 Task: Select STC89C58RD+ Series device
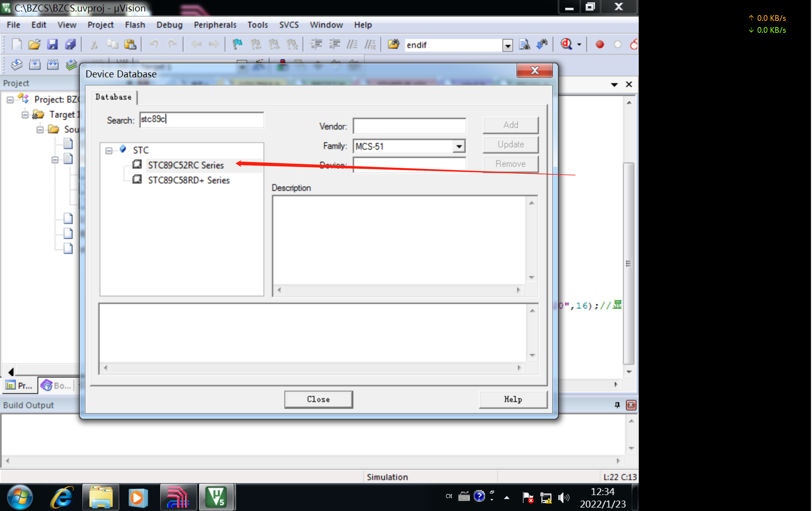tap(189, 180)
